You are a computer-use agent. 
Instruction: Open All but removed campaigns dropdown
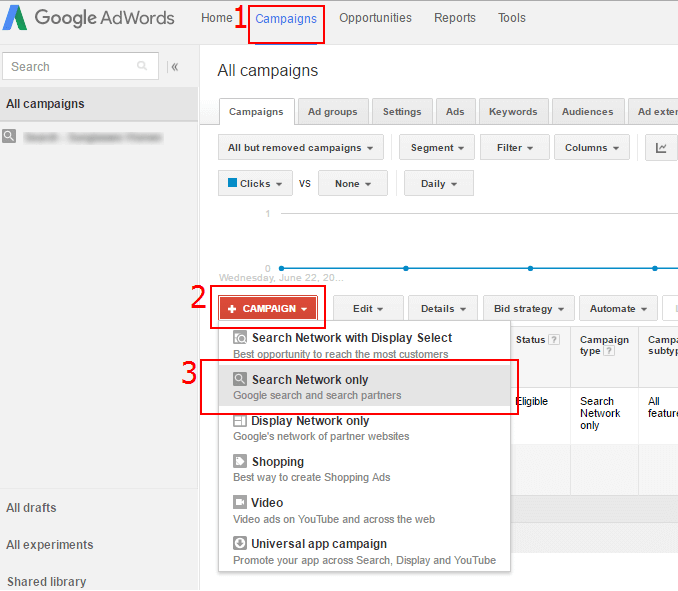(x=301, y=147)
